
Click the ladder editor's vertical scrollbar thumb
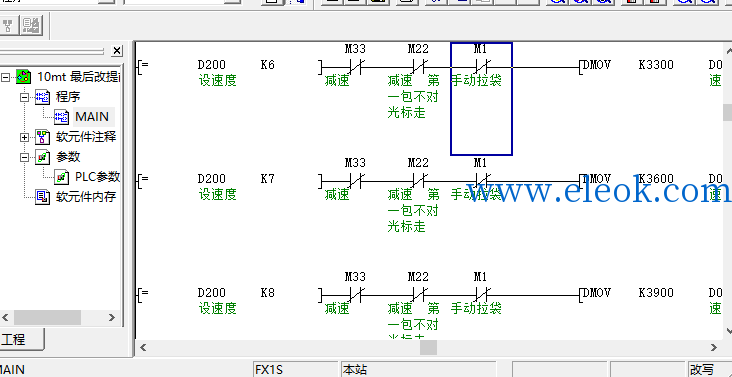tap(728, 112)
